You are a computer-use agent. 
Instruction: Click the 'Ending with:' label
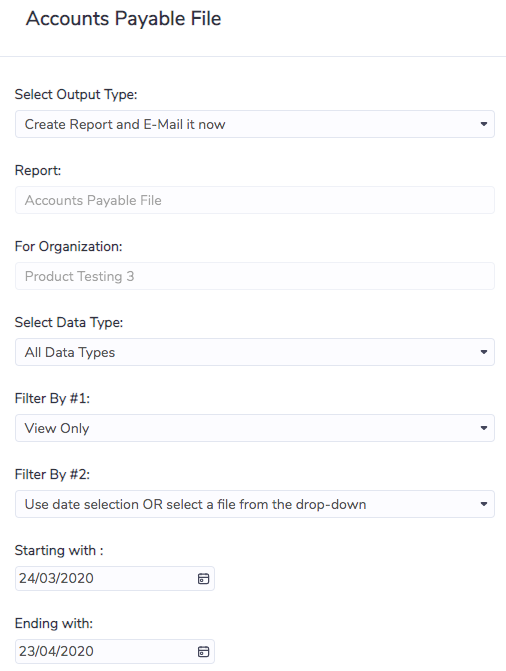tap(54, 623)
